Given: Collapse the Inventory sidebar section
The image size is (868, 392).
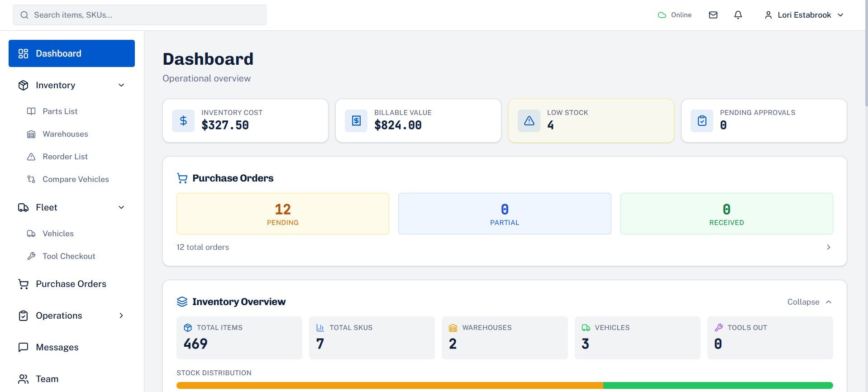Looking at the screenshot, I should click(x=121, y=85).
